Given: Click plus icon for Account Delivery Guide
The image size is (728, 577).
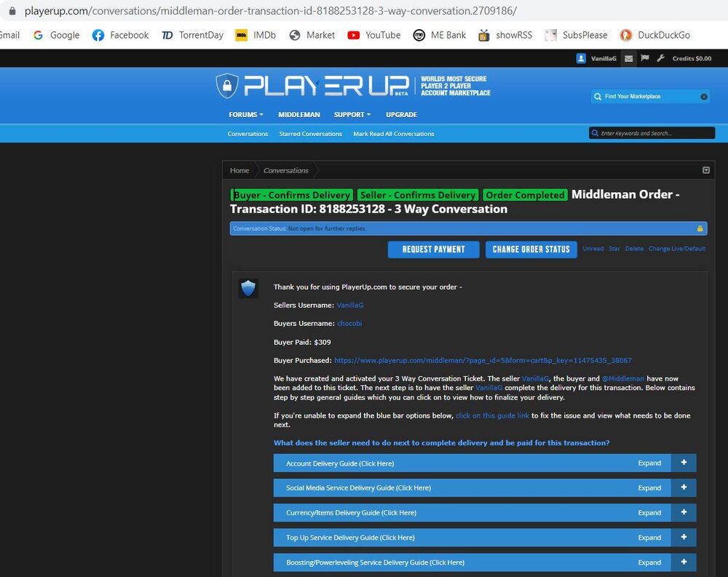Looking at the screenshot, I should (684, 463).
